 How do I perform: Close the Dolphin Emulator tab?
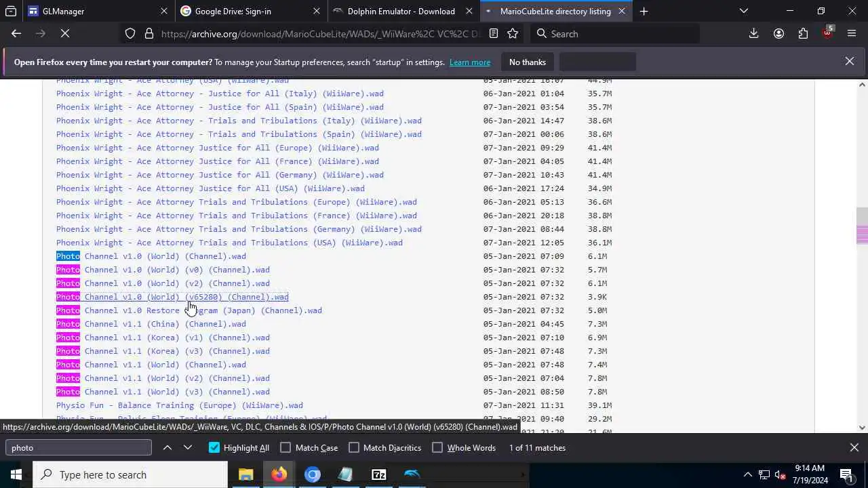[x=469, y=11]
